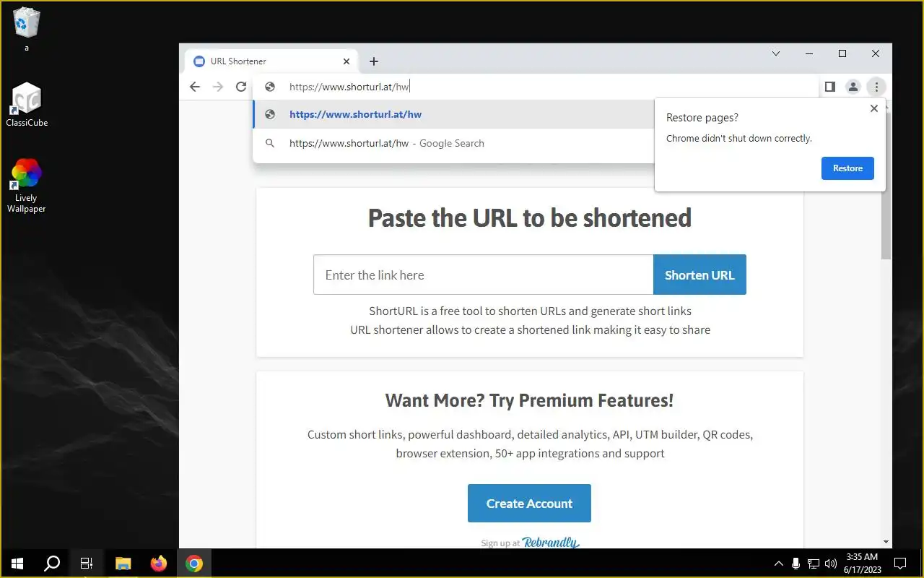Open the notification center icon
The width and height of the screenshot is (924, 578).
coord(900,564)
